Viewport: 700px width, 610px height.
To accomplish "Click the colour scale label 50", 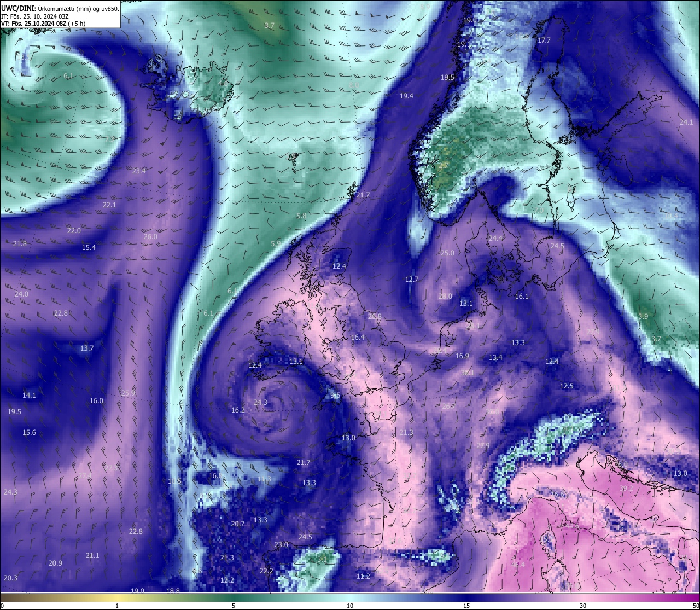I will pyautogui.click(x=695, y=606).
